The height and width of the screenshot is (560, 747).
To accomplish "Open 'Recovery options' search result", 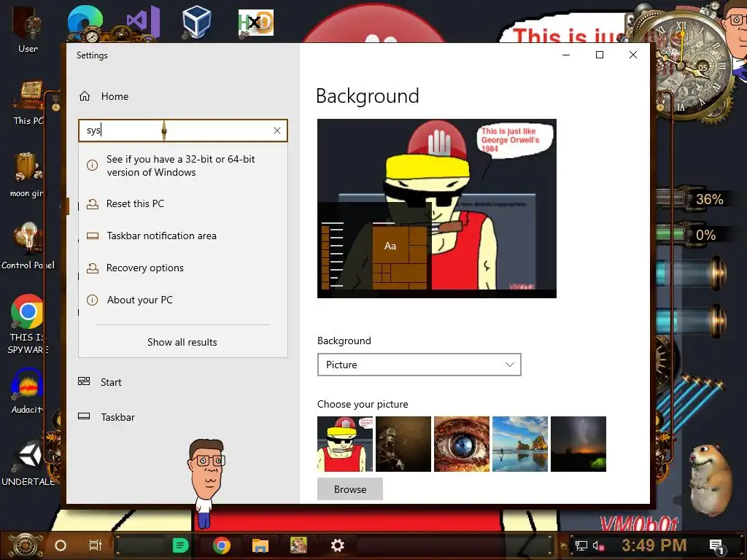I will pos(183,268).
